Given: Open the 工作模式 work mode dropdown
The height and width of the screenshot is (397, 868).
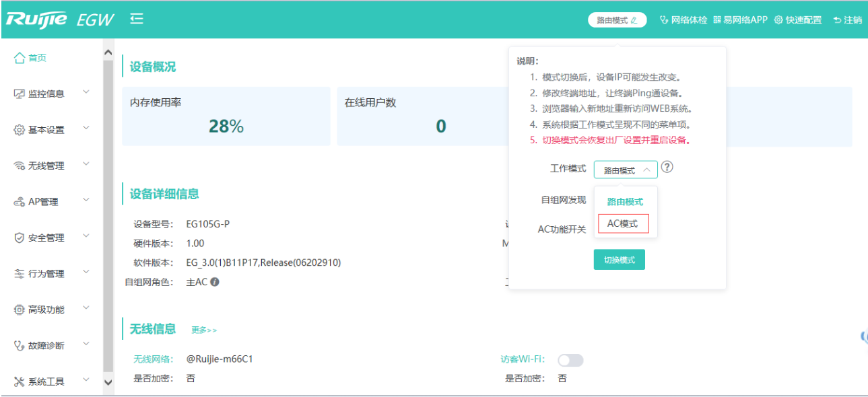Looking at the screenshot, I should pyautogui.click(x=626, y=170).
